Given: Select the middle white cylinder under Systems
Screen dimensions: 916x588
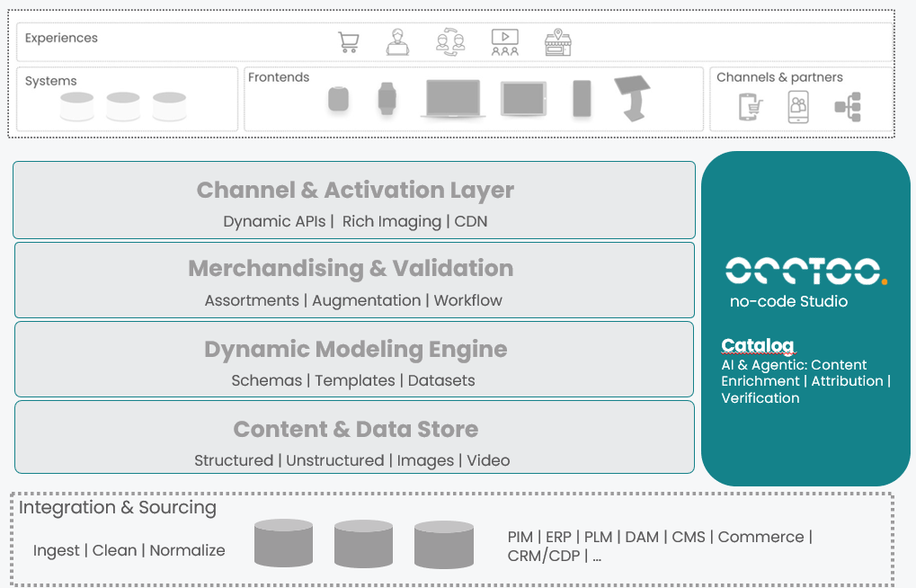Looking at the screenshot, I should click(123, 106).
